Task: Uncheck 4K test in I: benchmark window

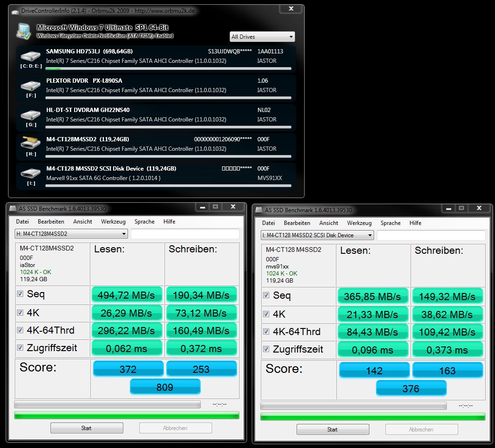Action: click(x=266, y=314)
